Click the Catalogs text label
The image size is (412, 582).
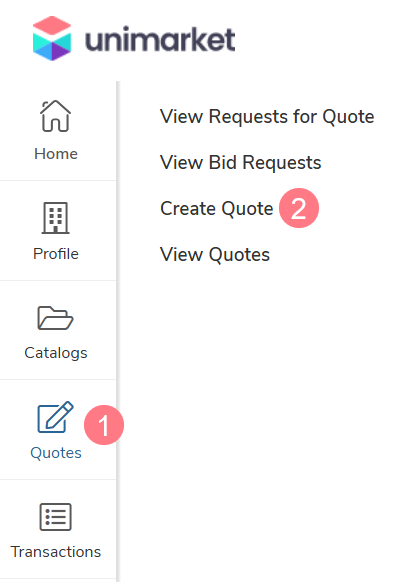click(x=56, y=353)
